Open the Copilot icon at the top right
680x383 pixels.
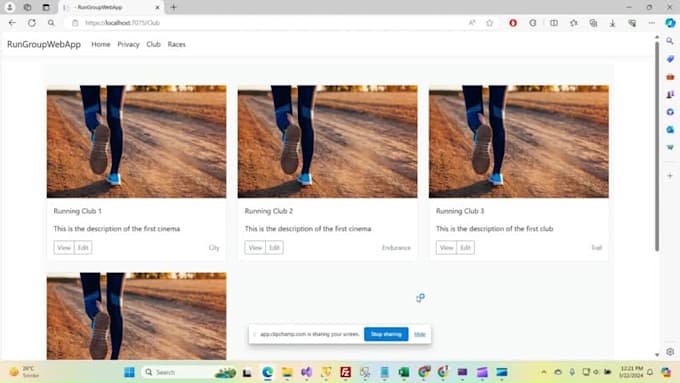tap(670, 23)
